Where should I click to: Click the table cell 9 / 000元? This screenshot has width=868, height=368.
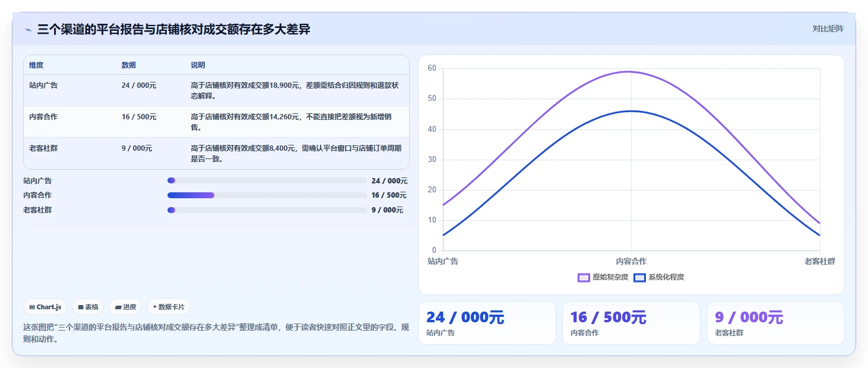coord(137,148)
